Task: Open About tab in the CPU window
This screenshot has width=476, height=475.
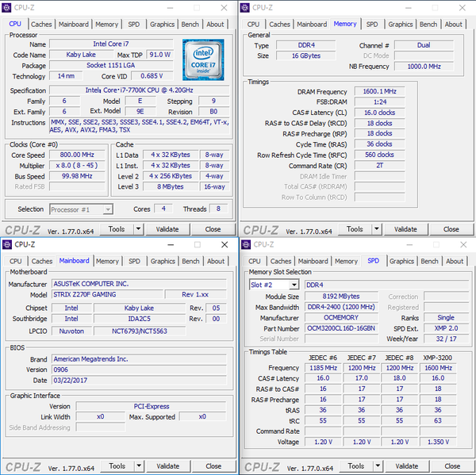Action: (x=215, y=25)
